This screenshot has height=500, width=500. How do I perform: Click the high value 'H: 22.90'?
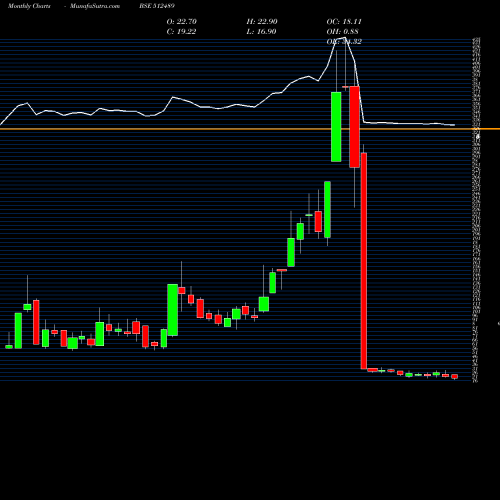(262, 21)
